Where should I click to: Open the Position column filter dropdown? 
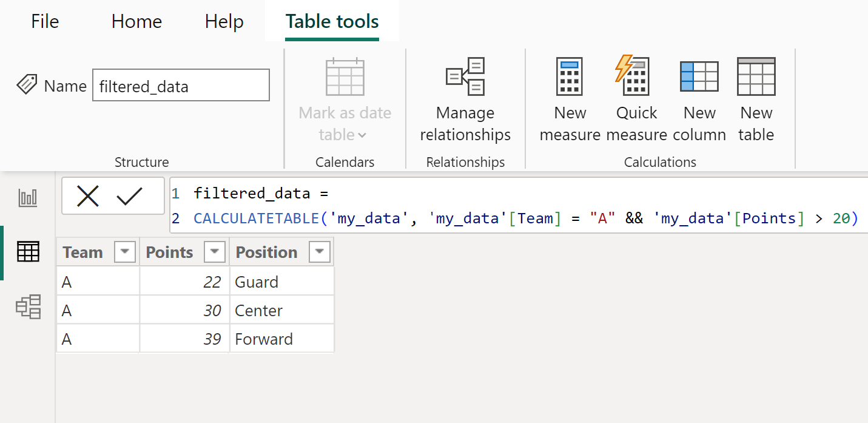320,252
